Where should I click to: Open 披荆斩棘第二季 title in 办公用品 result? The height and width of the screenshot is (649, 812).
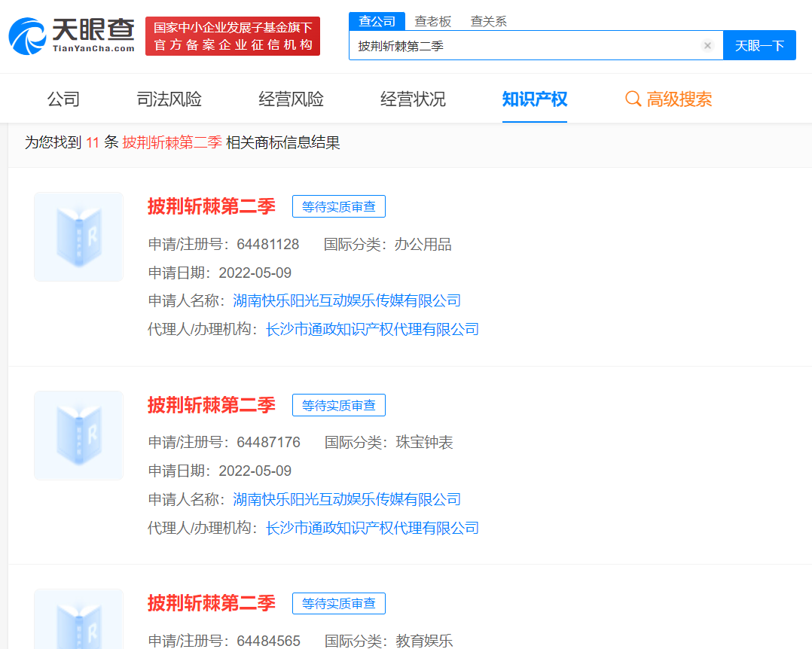click(x=211, y=206)
